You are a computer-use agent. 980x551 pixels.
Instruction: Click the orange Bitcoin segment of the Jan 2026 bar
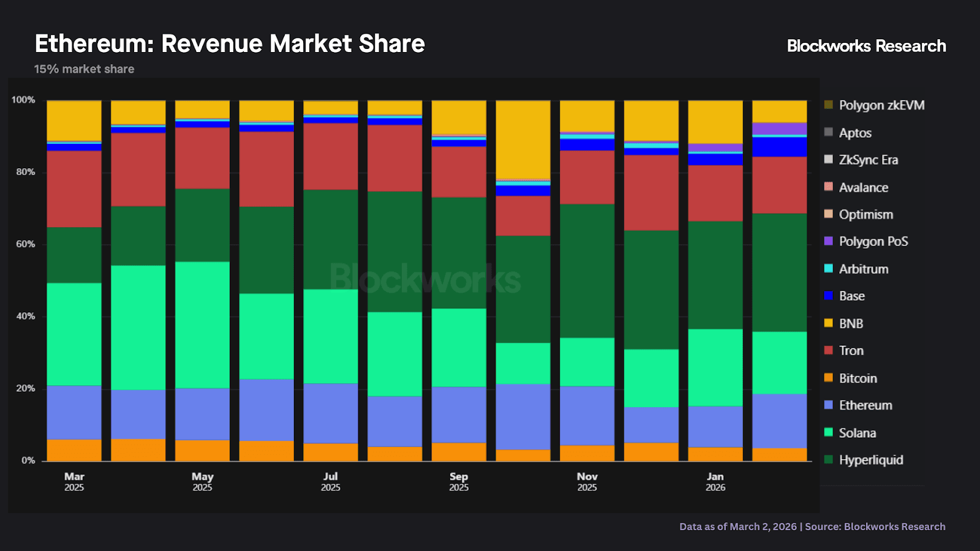pyautogui.click(x=715, y=454)
